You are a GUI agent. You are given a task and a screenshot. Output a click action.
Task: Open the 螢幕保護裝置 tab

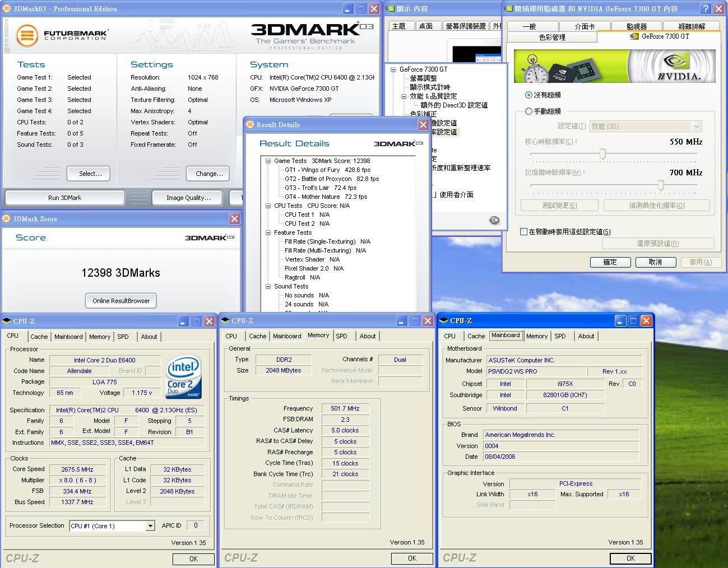point(465,26)
